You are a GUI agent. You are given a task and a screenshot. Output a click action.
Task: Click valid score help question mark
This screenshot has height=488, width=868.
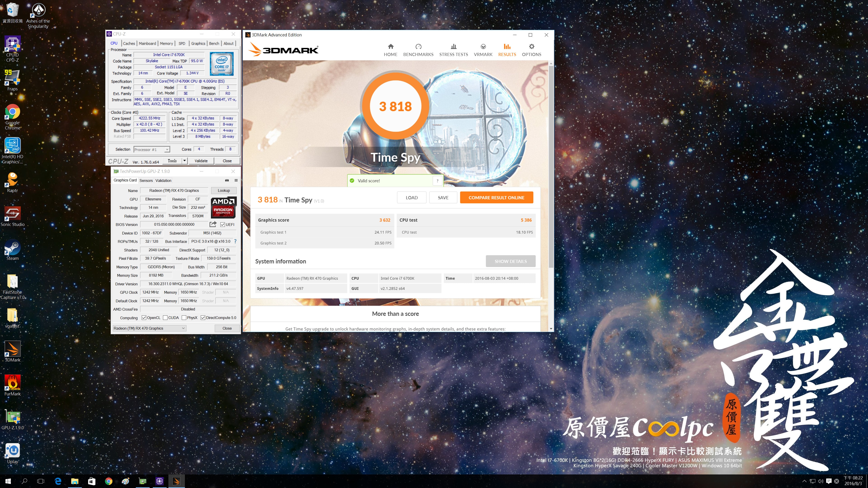coord(437,181)
